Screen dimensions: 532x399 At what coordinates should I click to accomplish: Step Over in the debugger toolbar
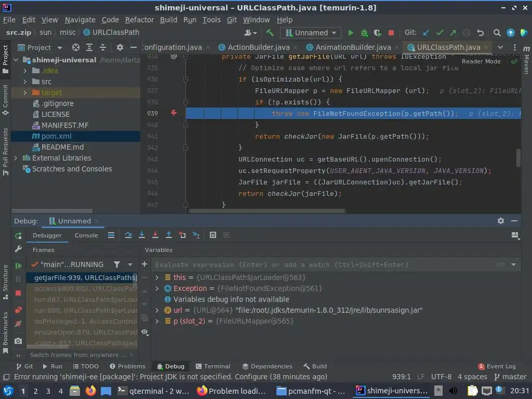(128, 235)
